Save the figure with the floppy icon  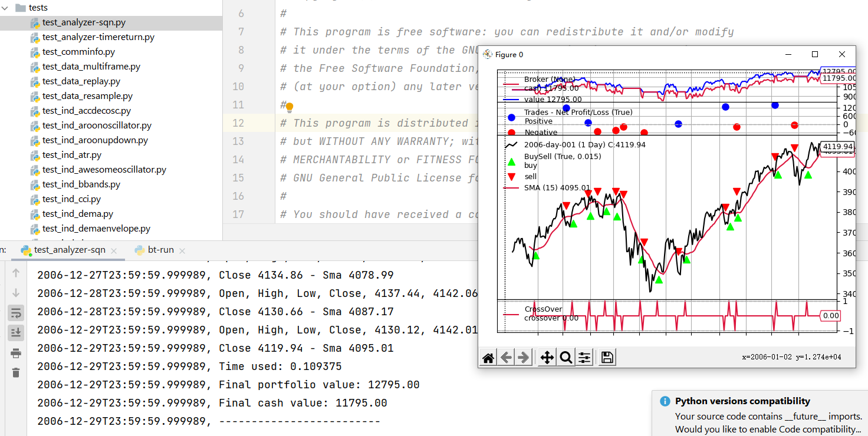tap(607, 358)
